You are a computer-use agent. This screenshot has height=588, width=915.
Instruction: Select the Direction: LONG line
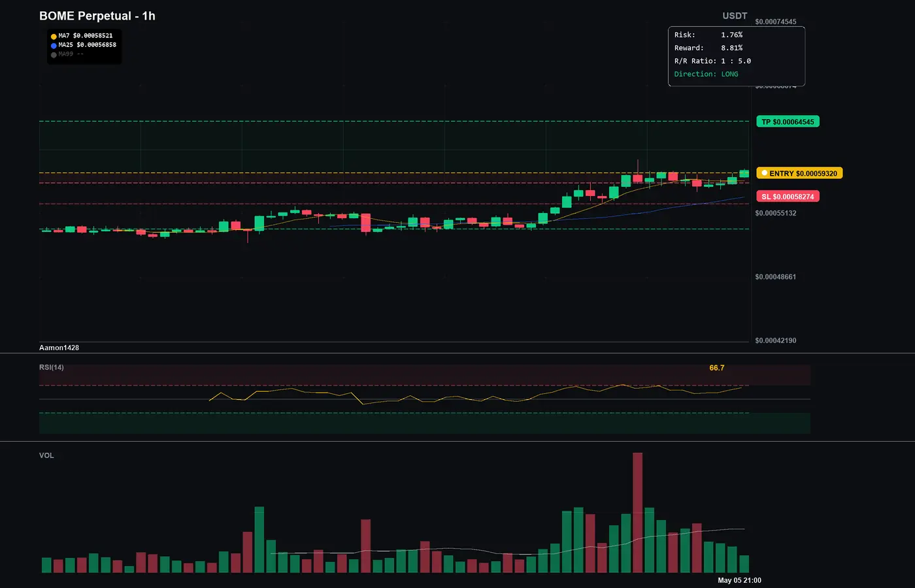coord(707,74)
